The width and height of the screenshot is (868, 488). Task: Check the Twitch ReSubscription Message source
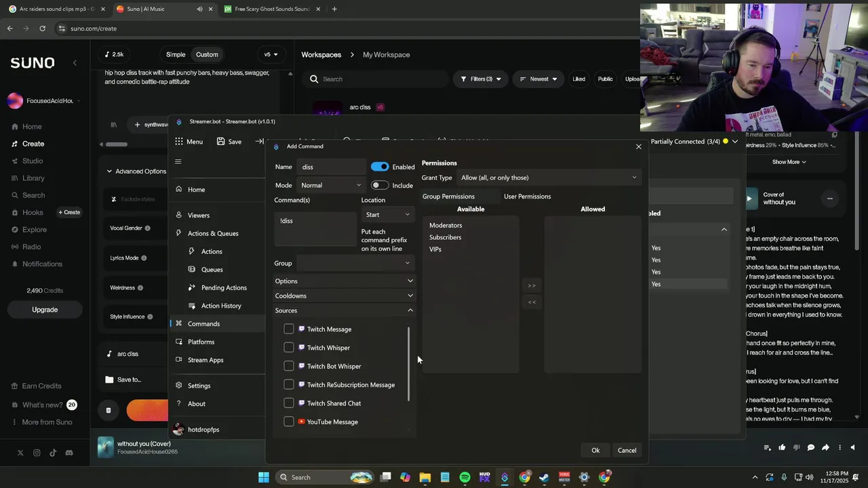click(x=289, y=384)
